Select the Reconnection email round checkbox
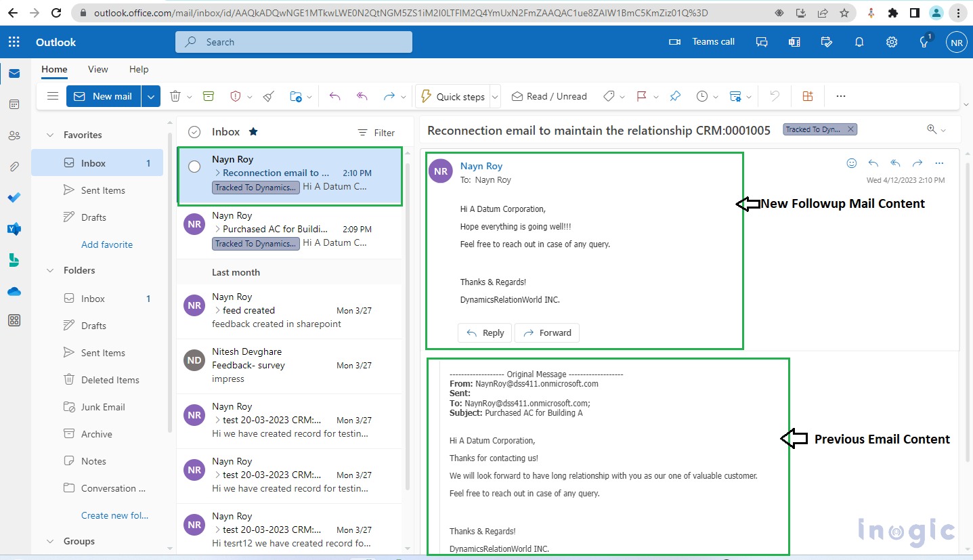This screenshot has width=973, height=560. click(194, 167)
